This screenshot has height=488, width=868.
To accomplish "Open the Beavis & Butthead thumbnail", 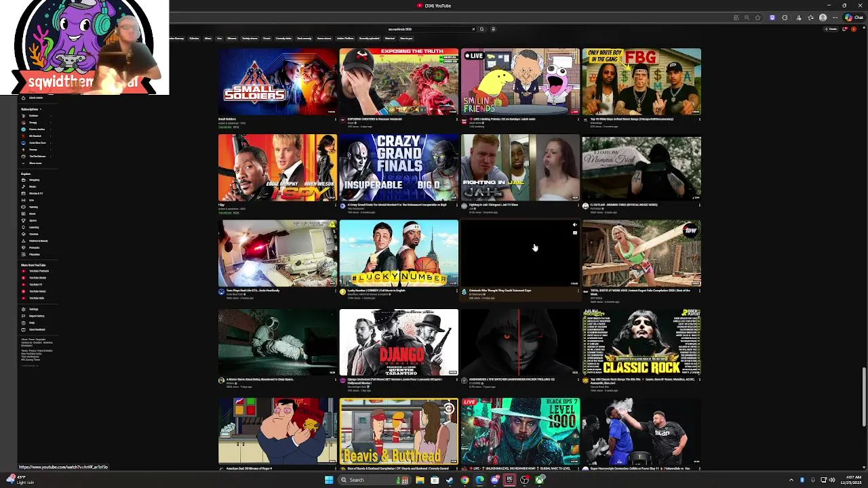I will coord(399,431).
